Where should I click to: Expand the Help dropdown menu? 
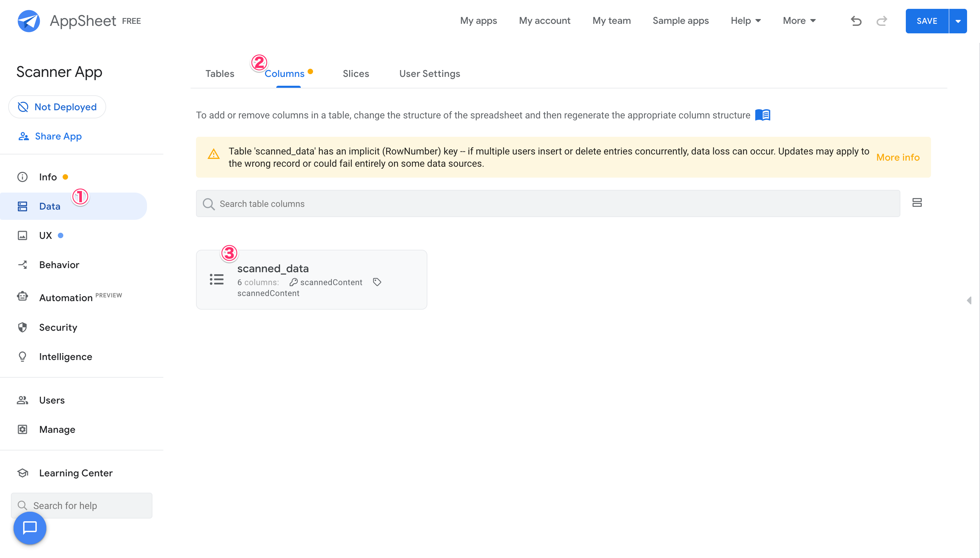pos(746,21)
